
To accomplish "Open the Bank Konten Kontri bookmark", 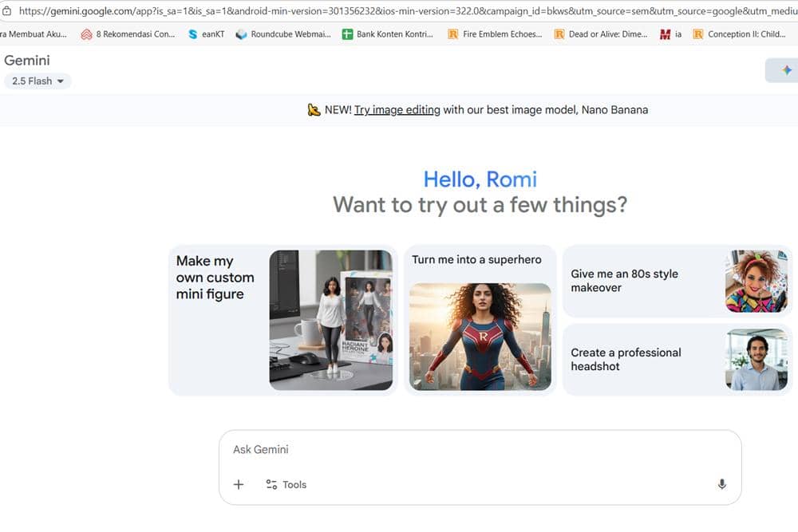I will (387, 34).
